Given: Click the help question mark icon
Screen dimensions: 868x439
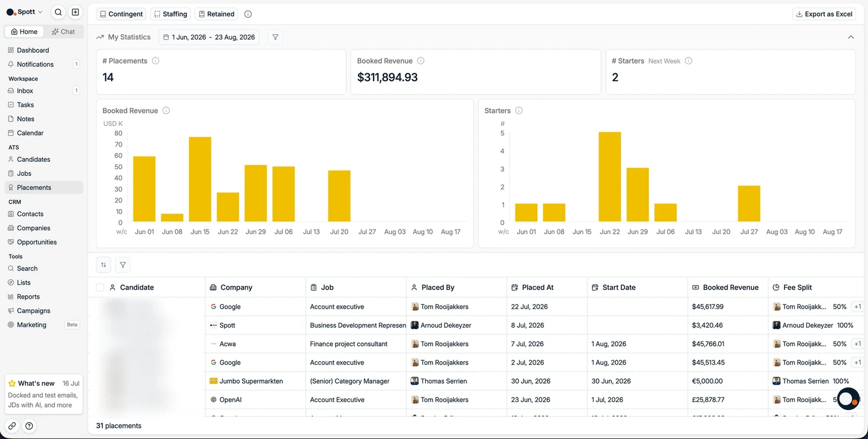Looking at the screenshot, I should (x=29, y=427).
